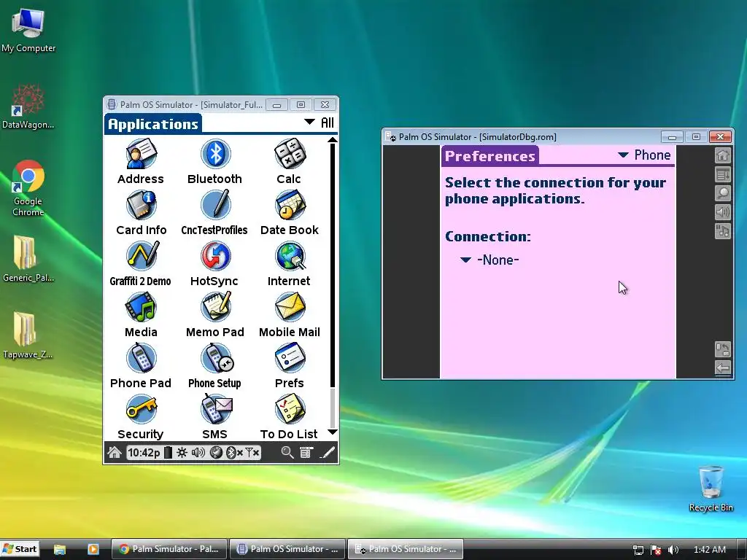Open the Prefs app
This screenshot has width=747, height=560.
click(x=289, y=365)
